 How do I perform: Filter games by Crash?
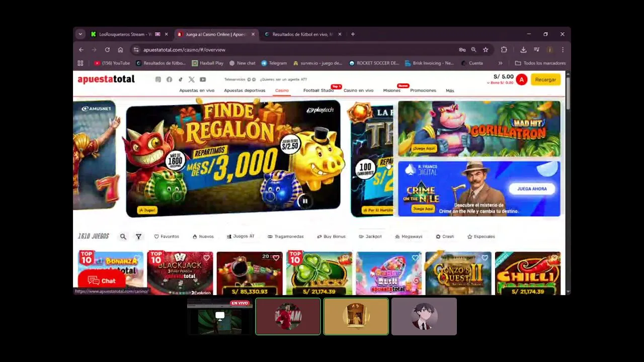click(x=445, y=236)
